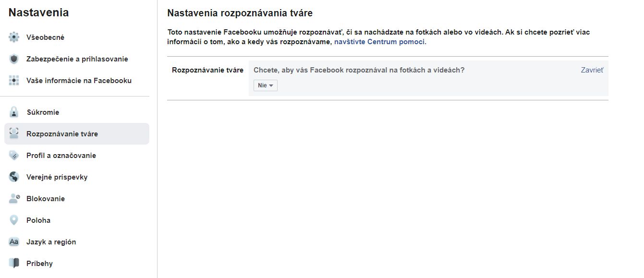Click the Zavrieť link
The width and height of the screenshot is (644, 278).
(592, 70)
